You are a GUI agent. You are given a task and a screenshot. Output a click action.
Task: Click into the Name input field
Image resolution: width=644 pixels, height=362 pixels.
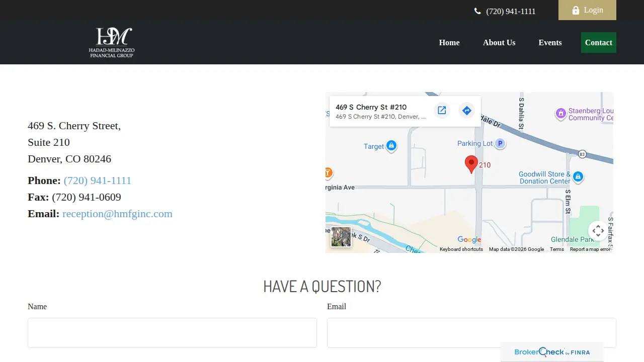point(172,333)
